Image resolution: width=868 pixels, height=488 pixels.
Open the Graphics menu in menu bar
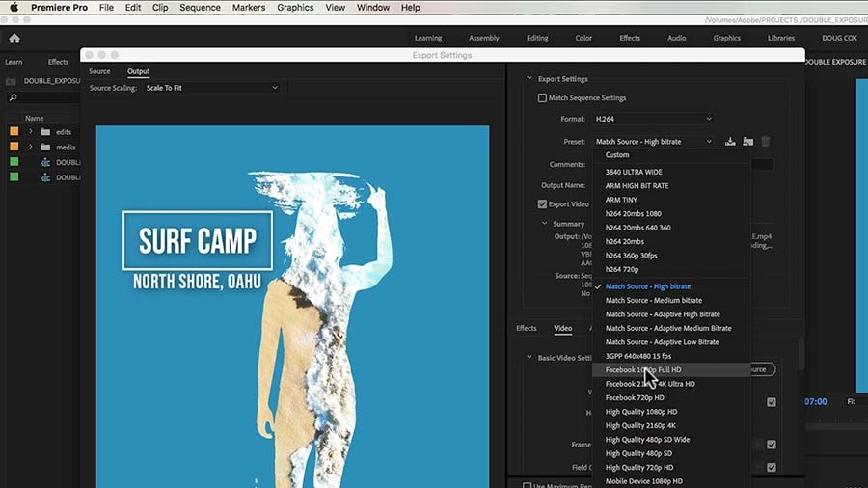coord(295,7)
